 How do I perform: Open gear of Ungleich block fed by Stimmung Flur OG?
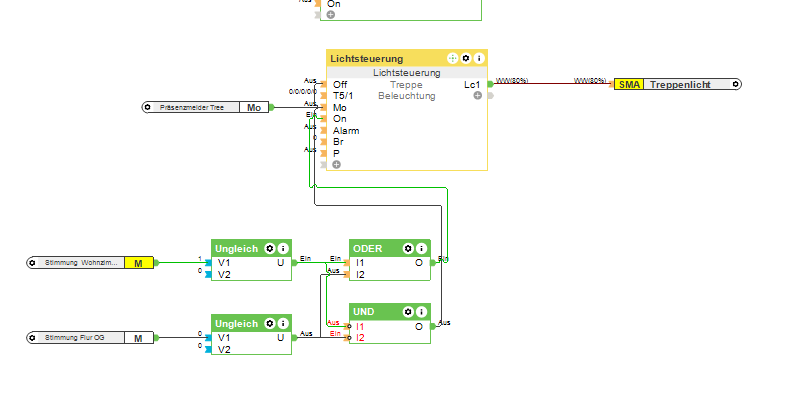point(270,323)
